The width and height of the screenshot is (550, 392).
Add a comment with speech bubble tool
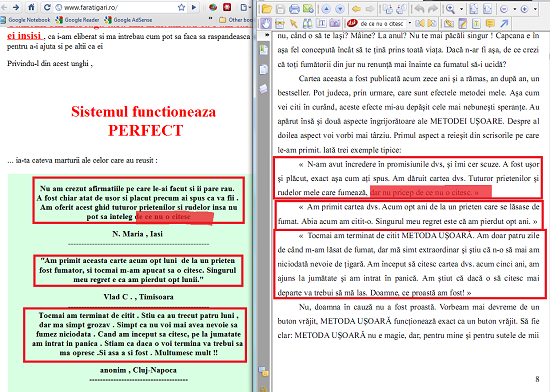point(490,23)
